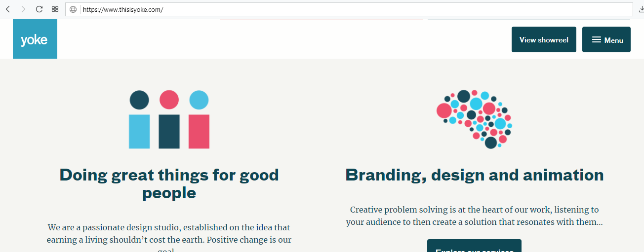Screen dimensions: 644x252
Task: Click the View showreel button
Action: pos(544,39)
